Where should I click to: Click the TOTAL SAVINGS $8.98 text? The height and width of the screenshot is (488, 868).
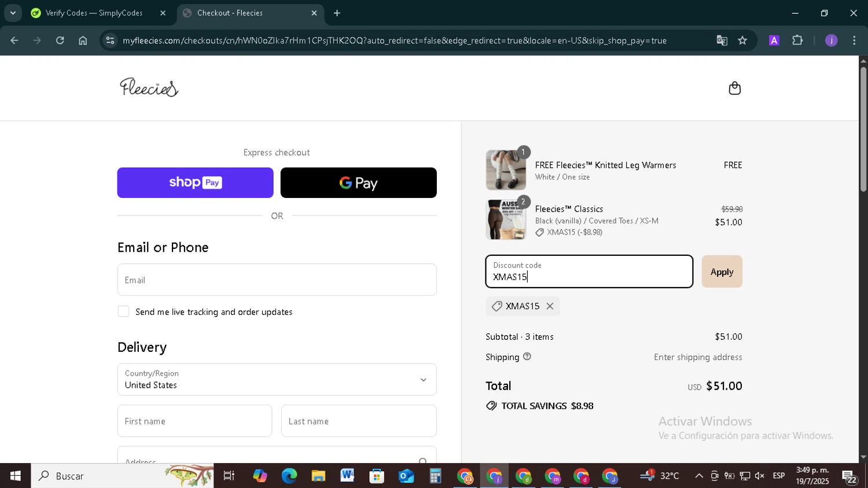pyautogui.click(x=547, y=406)
